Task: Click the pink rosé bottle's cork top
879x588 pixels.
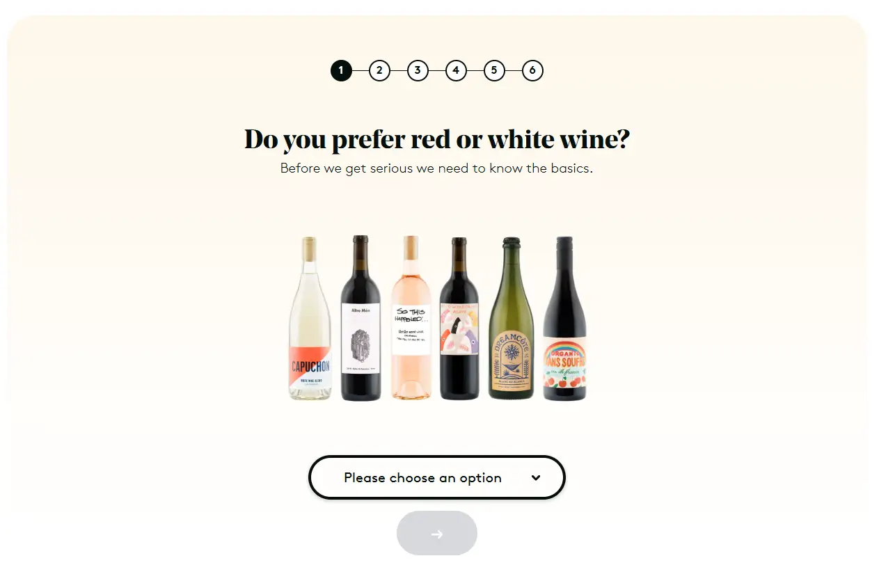Action: click(x=411, y=246)
